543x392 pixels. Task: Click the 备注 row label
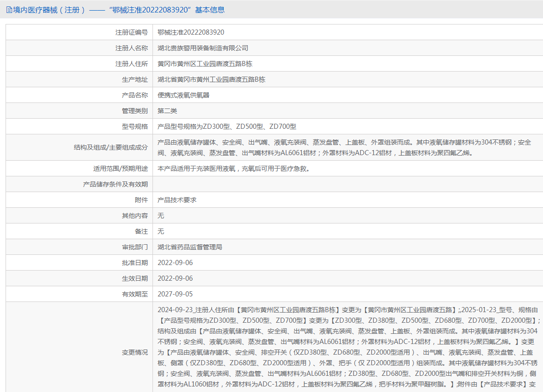(x=141, y=231)
